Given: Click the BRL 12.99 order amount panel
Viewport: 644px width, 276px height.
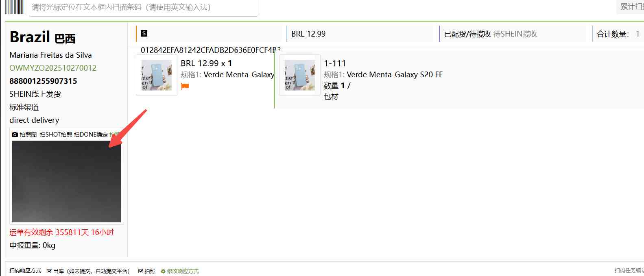Looking at the screenshot, I should 360,34.
